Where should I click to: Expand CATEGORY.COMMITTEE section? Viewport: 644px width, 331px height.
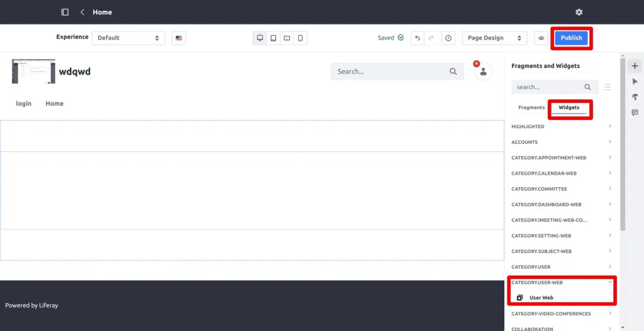coord(562,188)
